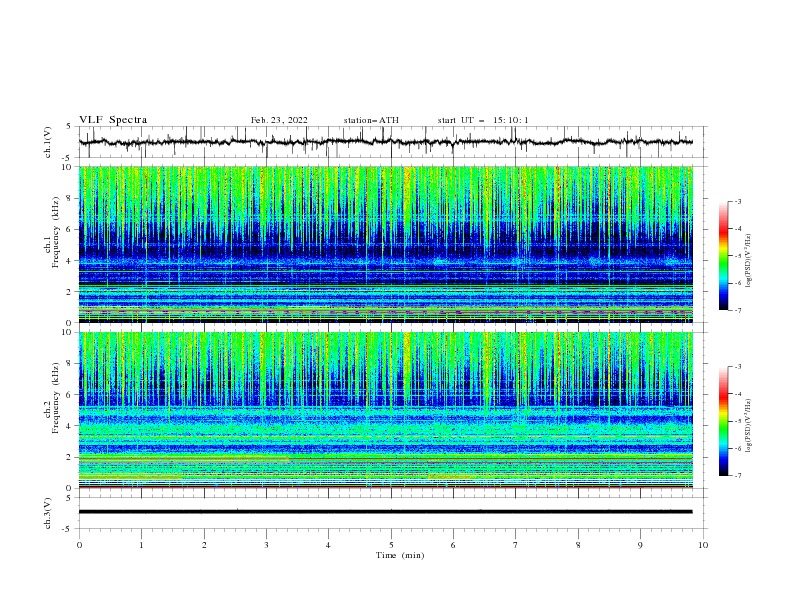Click the bottom colorbar log(PSD) label
This screenshot has width=792, height=612.
tap(749, 425)
